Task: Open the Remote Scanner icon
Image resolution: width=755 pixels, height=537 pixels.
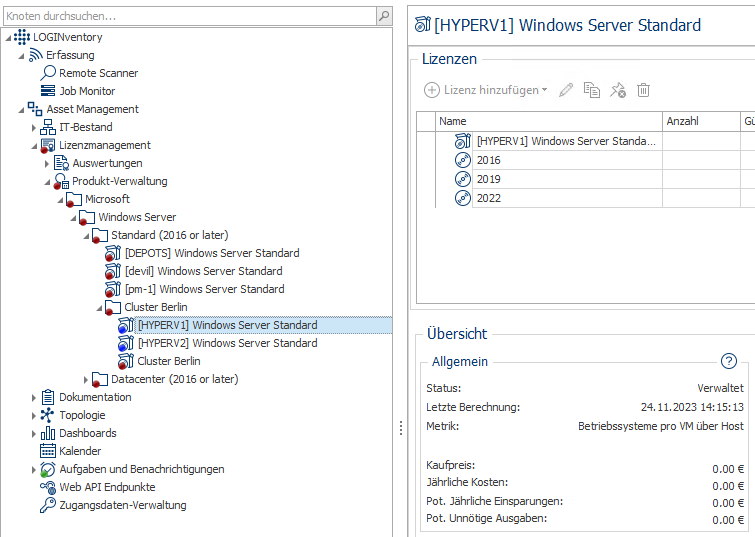Action: click(x=48, y=73)
